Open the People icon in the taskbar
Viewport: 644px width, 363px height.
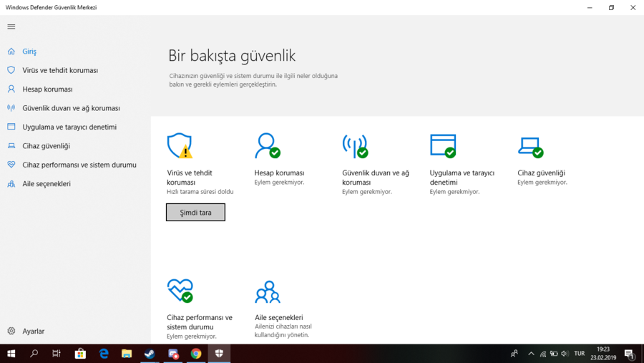514,354
